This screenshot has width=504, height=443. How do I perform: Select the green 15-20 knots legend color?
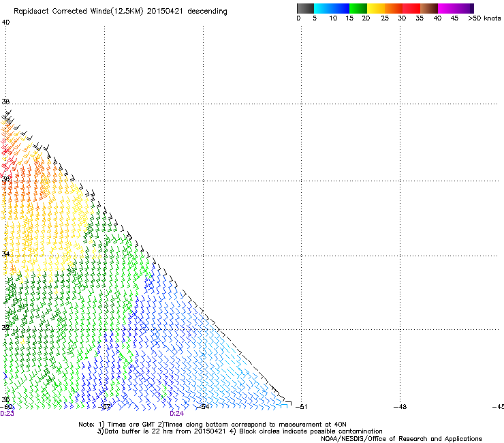click(358, 8)
